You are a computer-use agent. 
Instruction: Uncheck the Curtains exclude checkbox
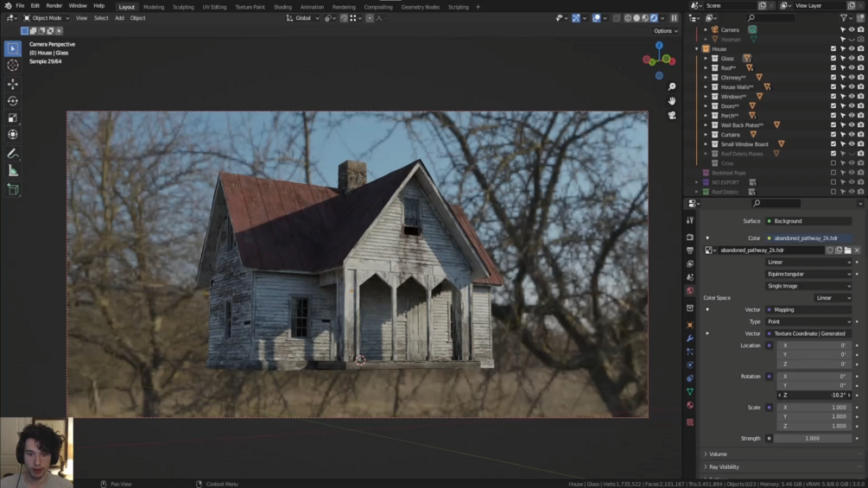click(833, 135)
